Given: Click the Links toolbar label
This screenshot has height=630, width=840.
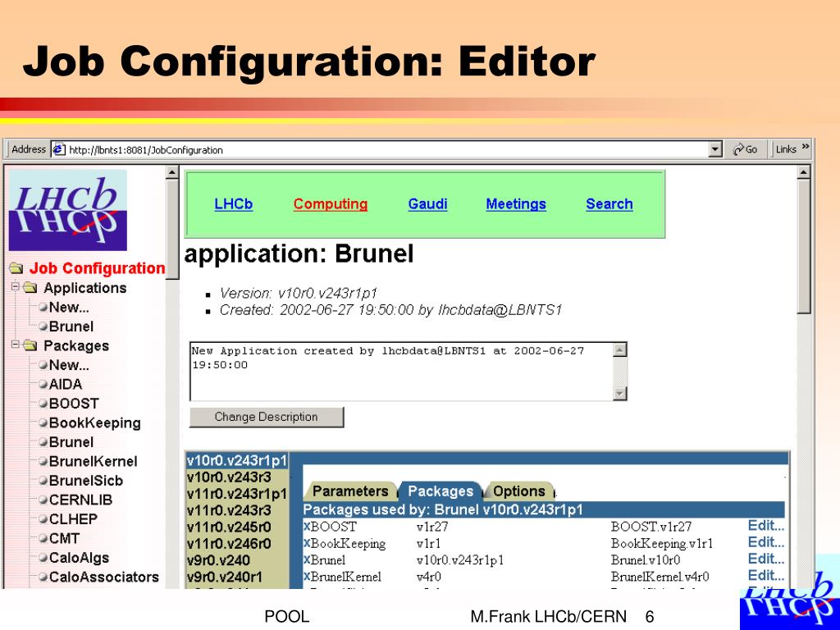Looking at the screenshot, I should click(786, 149).
